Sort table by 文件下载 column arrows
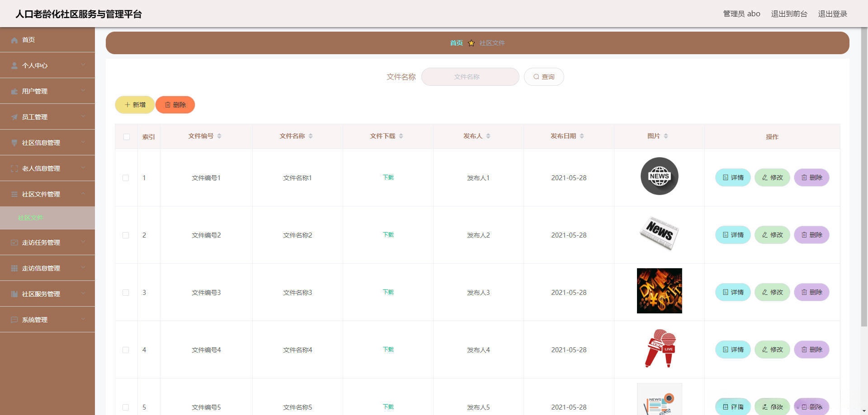This screenshot has height=415, width=868. point(401,136)
